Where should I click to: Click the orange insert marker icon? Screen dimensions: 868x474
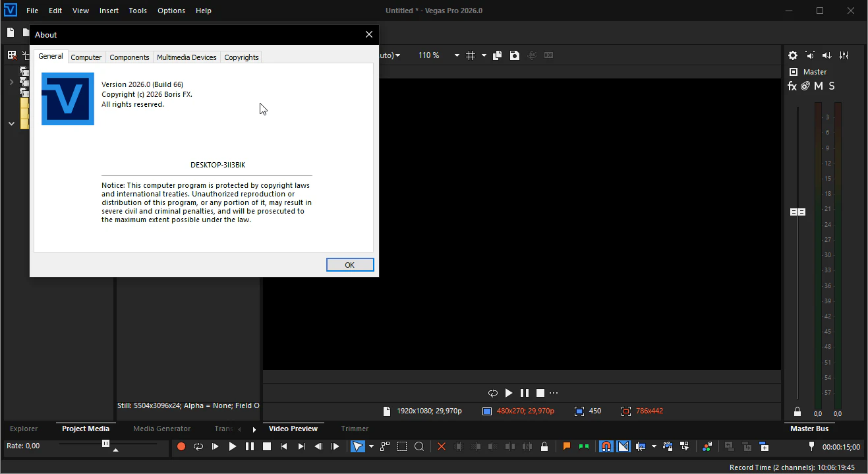(566, 446)
